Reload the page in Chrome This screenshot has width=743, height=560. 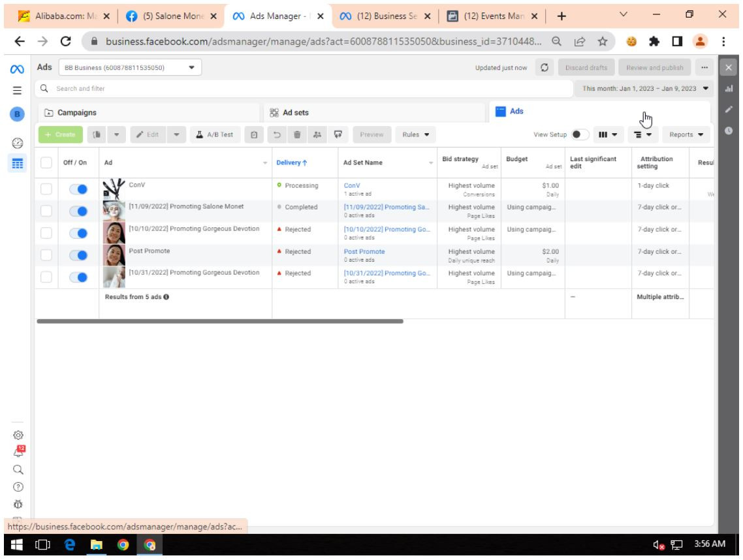point(66,42)
